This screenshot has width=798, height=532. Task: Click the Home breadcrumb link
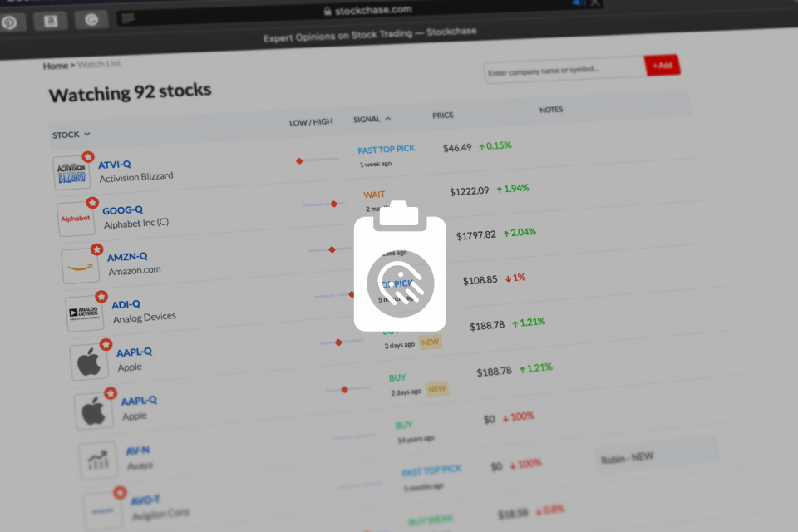55,66
